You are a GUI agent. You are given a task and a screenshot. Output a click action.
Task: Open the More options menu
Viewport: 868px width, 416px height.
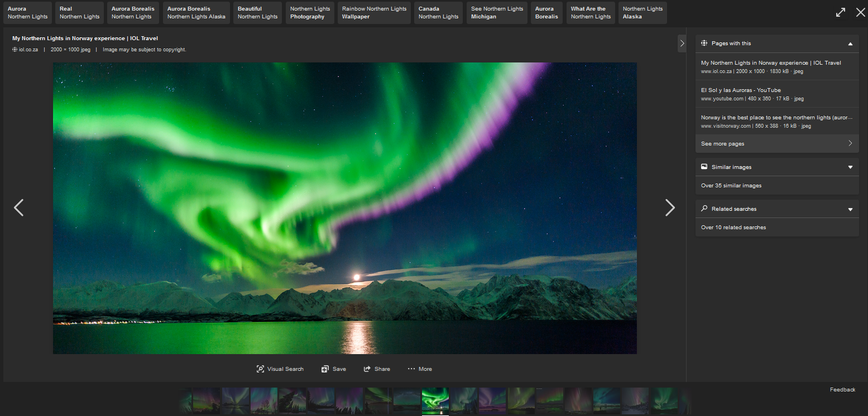419,369
